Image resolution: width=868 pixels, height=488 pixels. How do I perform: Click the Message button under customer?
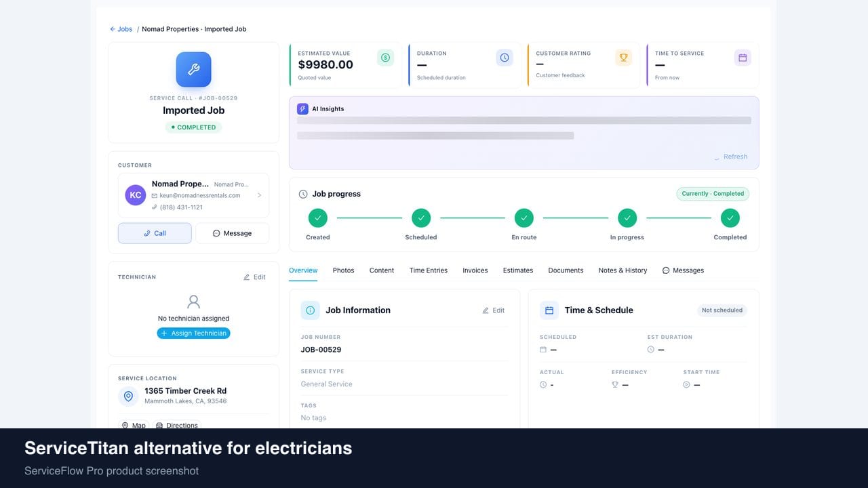click(x=233, y=233)
